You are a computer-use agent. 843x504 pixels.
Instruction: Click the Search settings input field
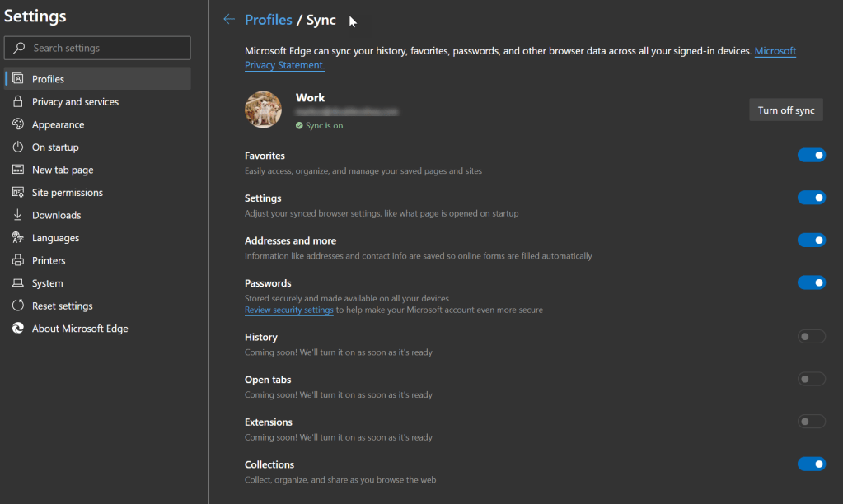[x=107, y=49]
